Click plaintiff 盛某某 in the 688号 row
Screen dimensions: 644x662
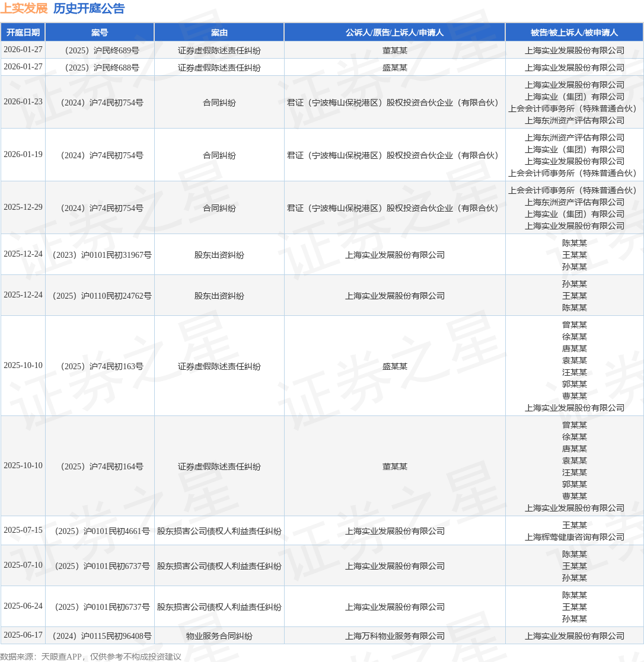pos(395,68)
